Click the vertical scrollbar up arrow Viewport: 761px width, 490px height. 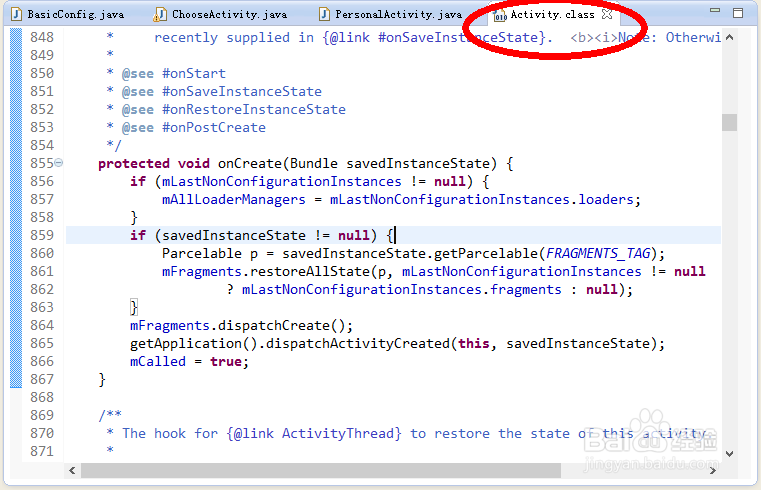point(729,38)
